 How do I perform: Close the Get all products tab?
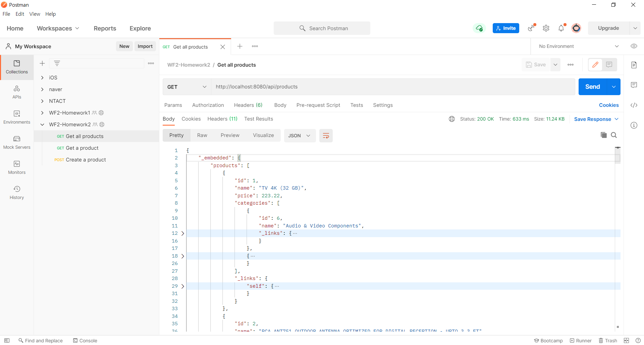click(223, 47)
